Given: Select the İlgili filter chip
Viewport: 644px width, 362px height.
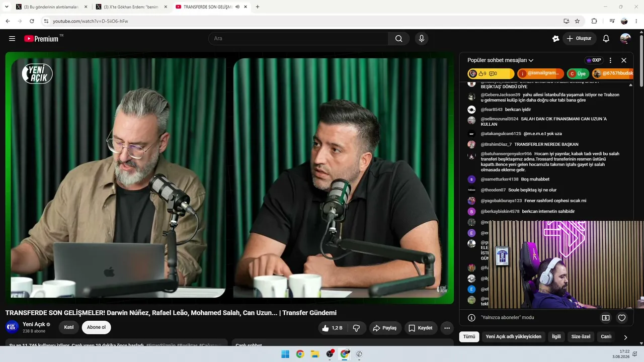Looking at the screenshot, I should (x=556, y=337).
